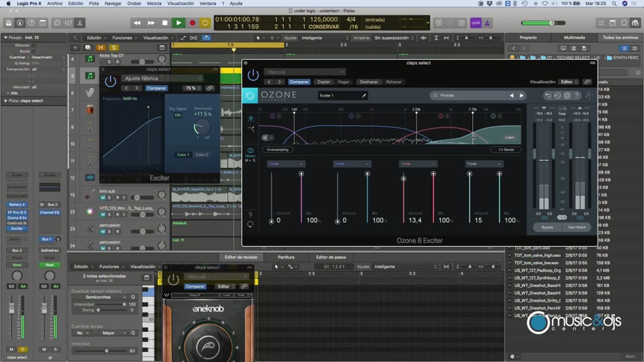The height and width of the screenshot is (362, 644).
Task: Switch to the Partitura editor tab
Action: coord(286,257)
